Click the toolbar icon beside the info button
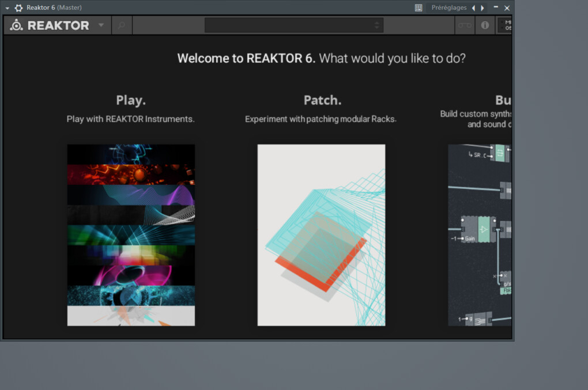This screenshot has width=588, height=390. tap(465, 25)
